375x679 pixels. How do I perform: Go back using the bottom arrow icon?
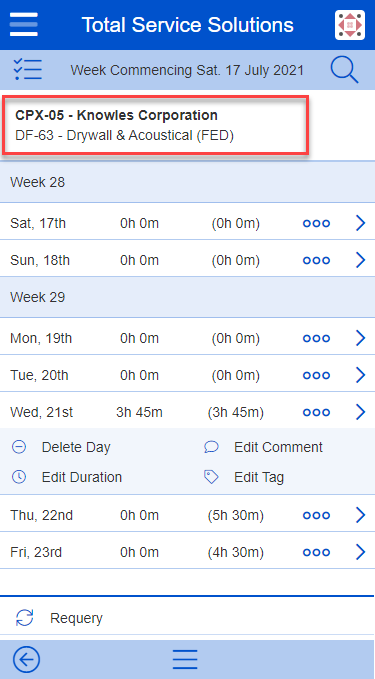[26, 660]
